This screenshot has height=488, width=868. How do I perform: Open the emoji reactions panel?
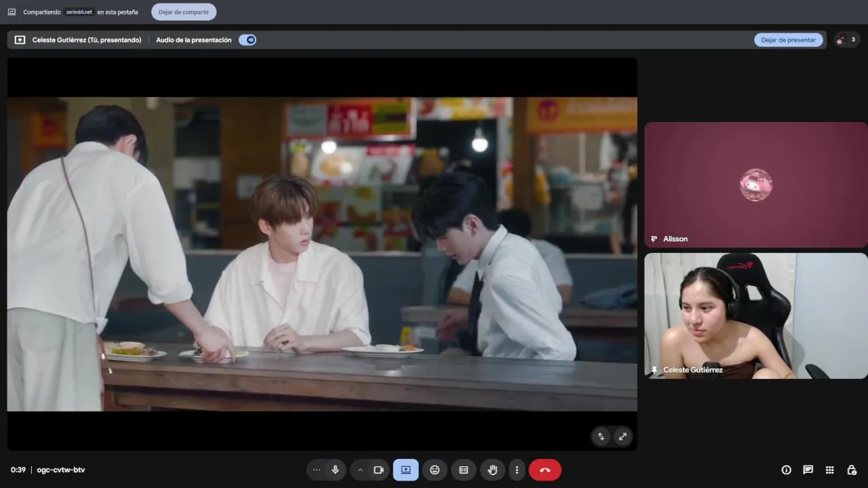[435, 470]
